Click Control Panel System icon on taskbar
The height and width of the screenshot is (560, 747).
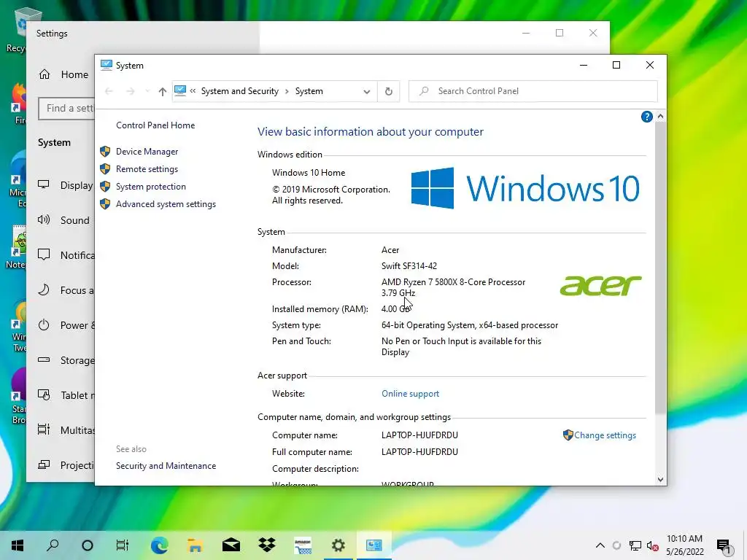point(374,545)
